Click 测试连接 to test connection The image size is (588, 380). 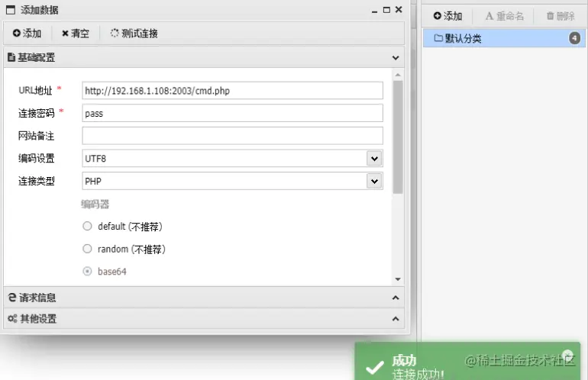point(134,34)
